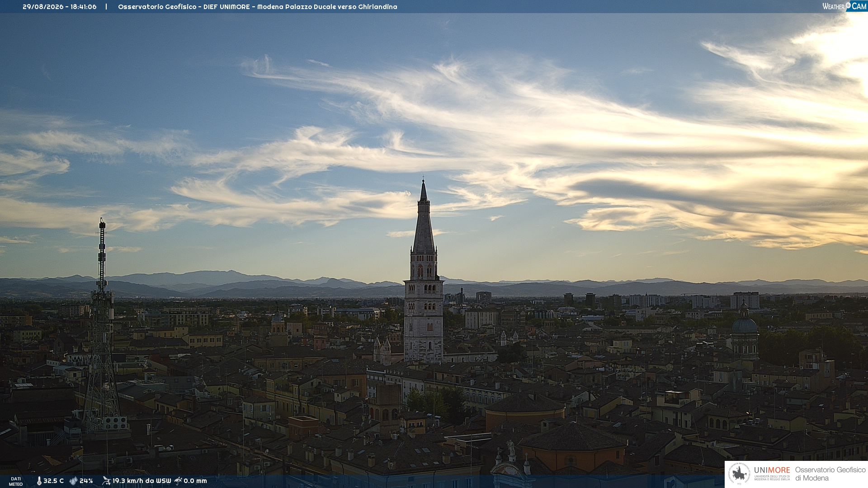This screenshot has height=488, width=868.
Task: Click the domed church on the right
Action: click(x=744, y=332)
